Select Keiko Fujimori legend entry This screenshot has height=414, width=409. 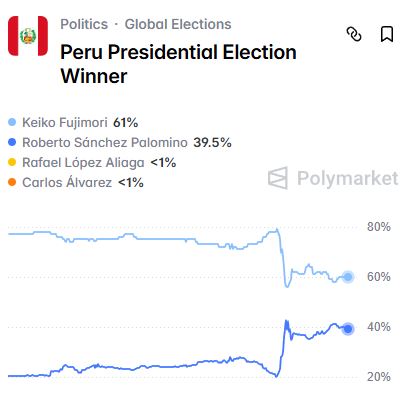click(73, 122)
